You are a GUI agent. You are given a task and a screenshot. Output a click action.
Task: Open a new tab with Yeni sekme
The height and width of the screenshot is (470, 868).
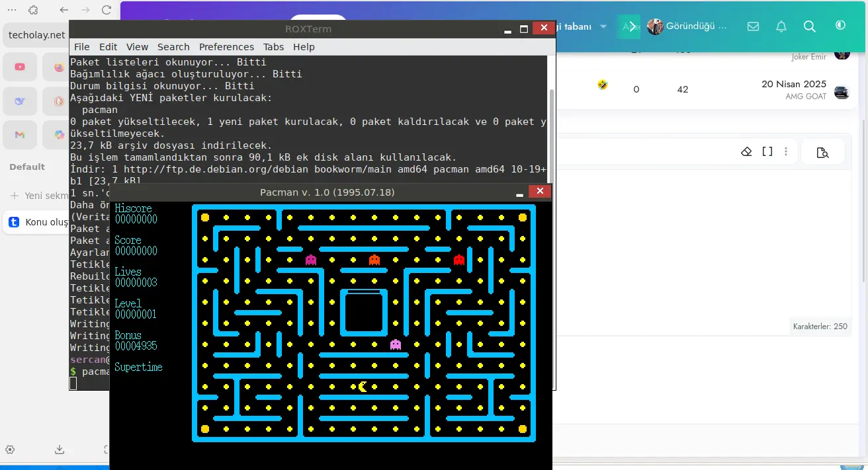coord(40,196)
